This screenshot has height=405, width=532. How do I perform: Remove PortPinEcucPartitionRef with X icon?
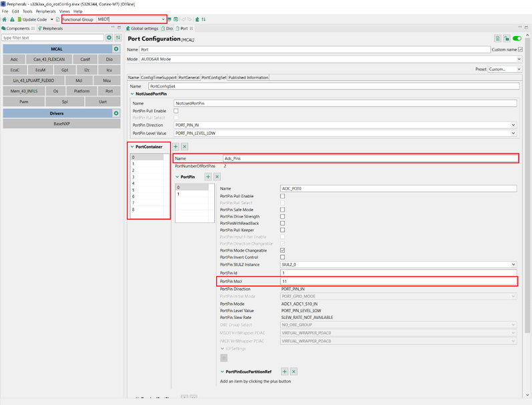294,372
